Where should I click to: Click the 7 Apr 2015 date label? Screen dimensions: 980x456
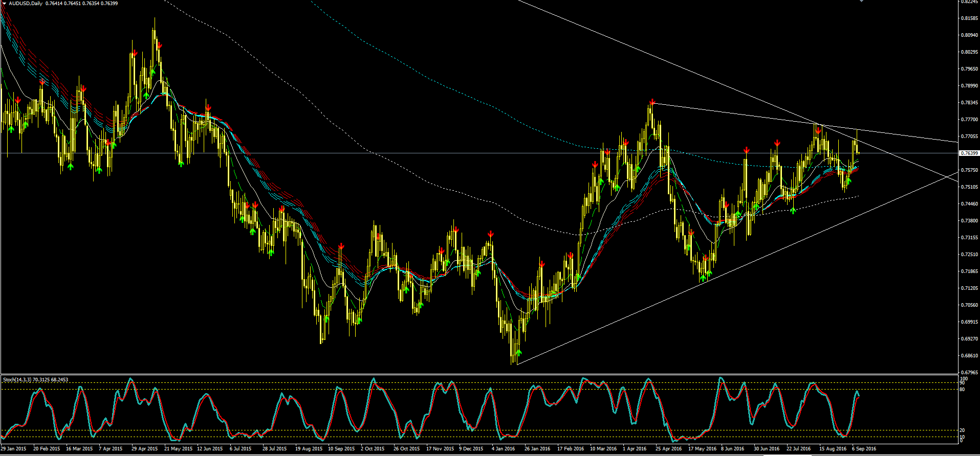[x=111, y=449]
